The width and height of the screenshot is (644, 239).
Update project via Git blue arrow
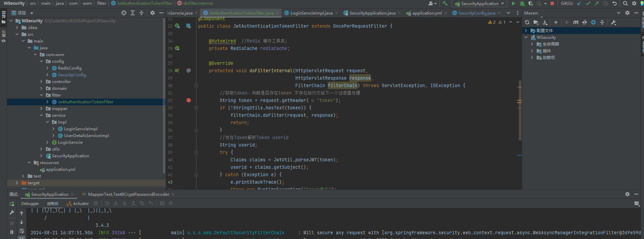(x=579, y=3)
